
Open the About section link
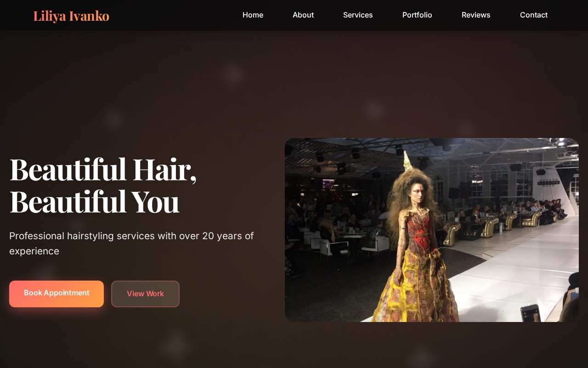(303, 15)
